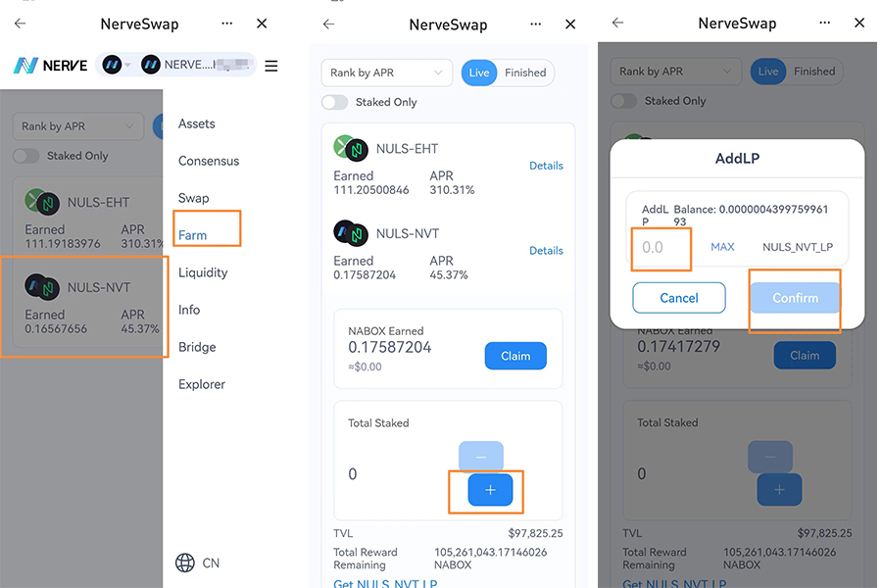This screenshot has height=588, width=882.
Task: Open the hamburger menu beside the NERVE account
Action: pos(271,66)
